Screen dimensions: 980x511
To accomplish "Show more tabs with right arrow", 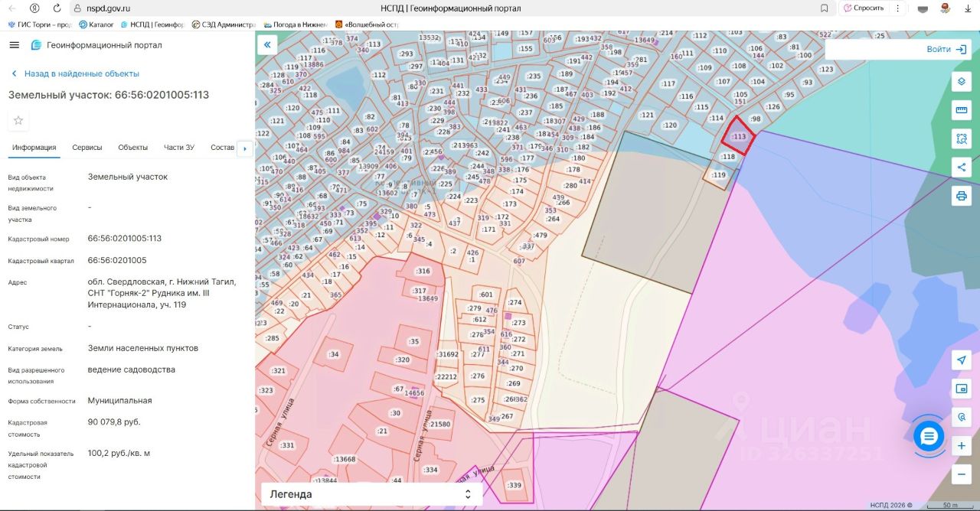I will (245, 148).
